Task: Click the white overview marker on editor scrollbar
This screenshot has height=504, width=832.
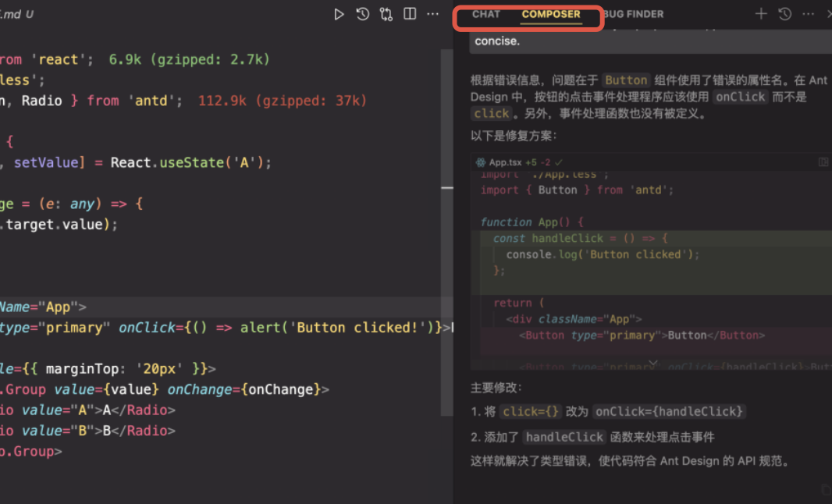Action: point(446,188)
